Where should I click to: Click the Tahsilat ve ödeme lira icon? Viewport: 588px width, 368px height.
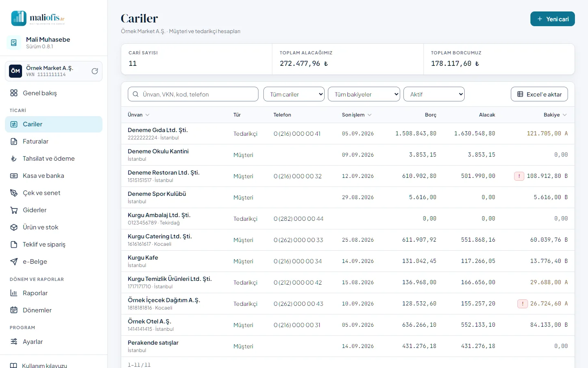point(14,159)
